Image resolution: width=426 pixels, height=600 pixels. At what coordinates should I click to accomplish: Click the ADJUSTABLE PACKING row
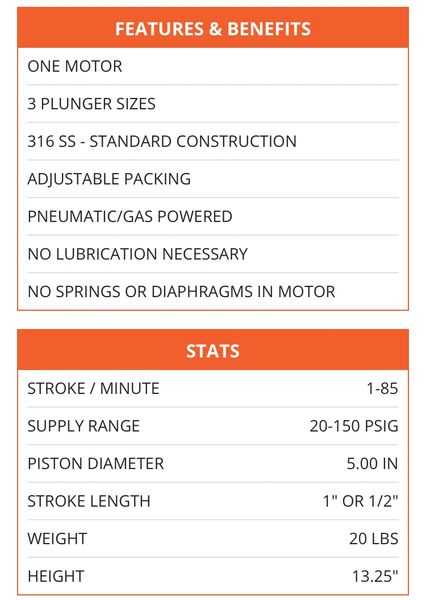(213, 179)
